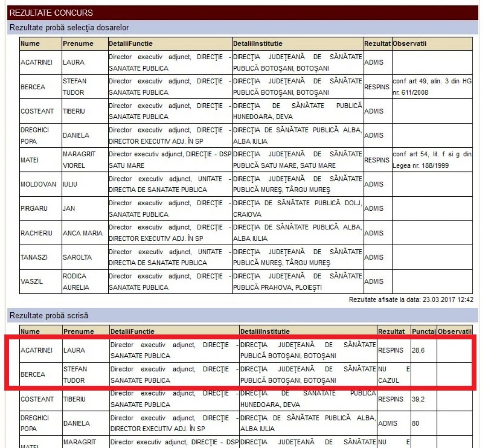Click the Punctaj column header
494x448 pixels.
[x=424, y=331]
